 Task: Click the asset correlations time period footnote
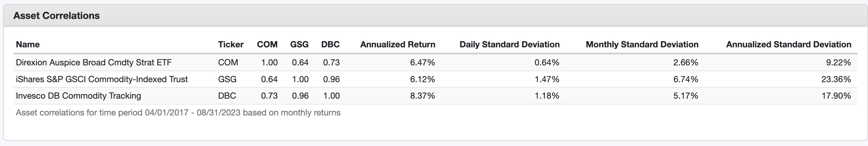click(x=178, y=113)
